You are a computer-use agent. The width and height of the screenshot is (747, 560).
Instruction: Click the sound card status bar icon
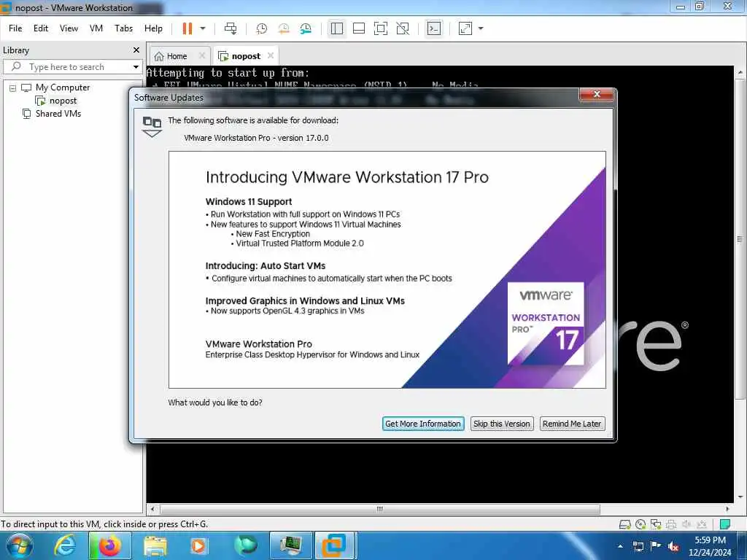(686, 524)
